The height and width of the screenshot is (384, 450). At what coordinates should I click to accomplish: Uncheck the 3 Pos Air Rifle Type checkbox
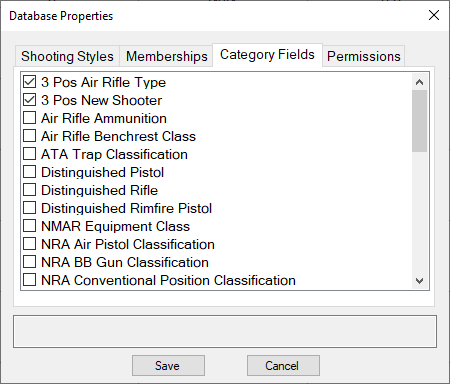29,82
